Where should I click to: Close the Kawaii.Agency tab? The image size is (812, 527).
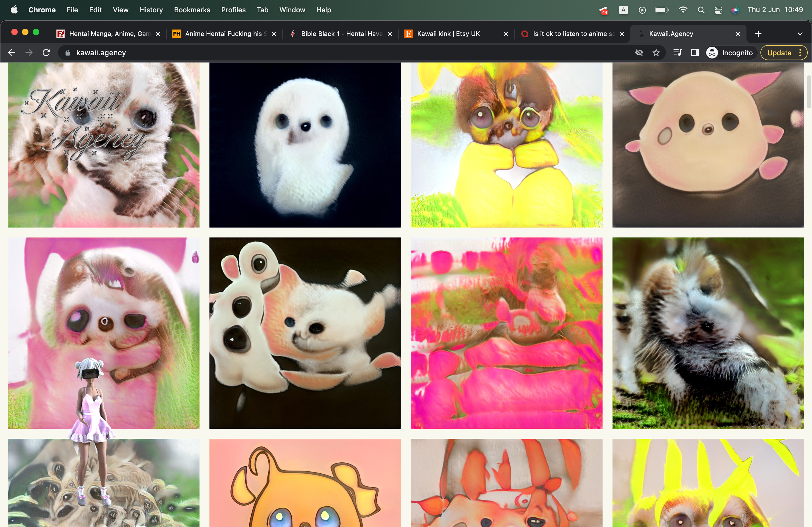[738, 34]
